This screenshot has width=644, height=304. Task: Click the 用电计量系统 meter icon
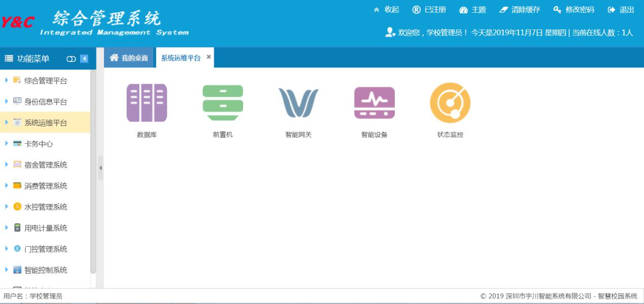coord(17,228)
